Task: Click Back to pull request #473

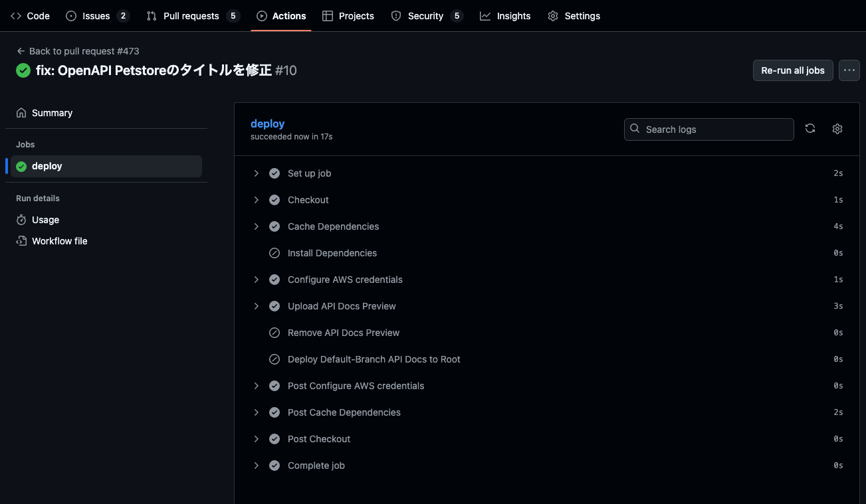Action: tap(78, 51)
